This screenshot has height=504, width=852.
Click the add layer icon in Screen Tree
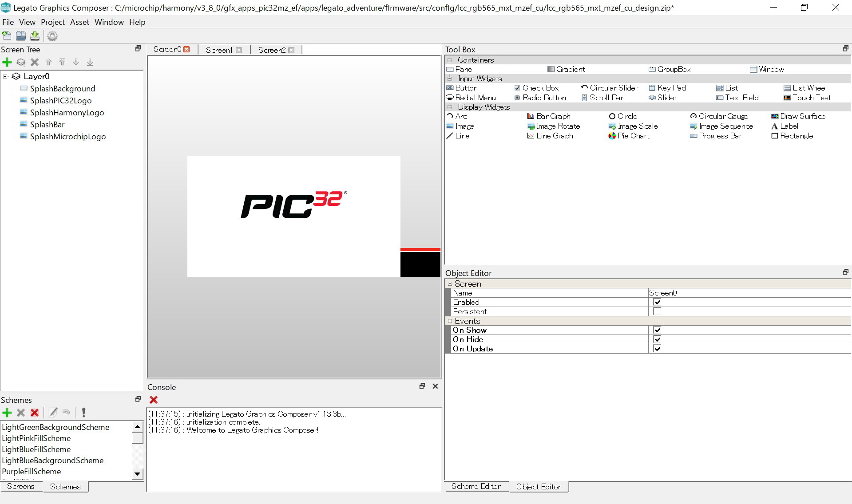tap(21, 62)
